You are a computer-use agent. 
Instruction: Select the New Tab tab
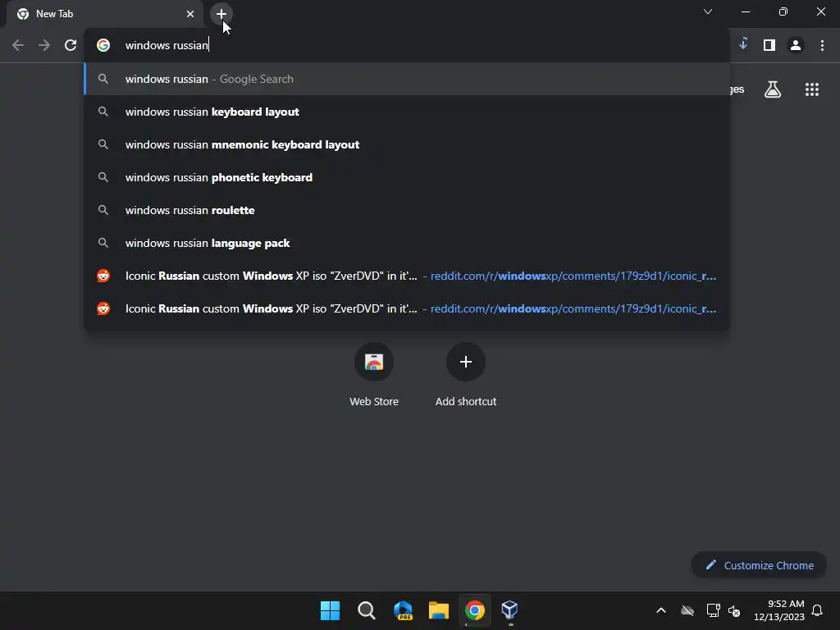pos(104,14)
